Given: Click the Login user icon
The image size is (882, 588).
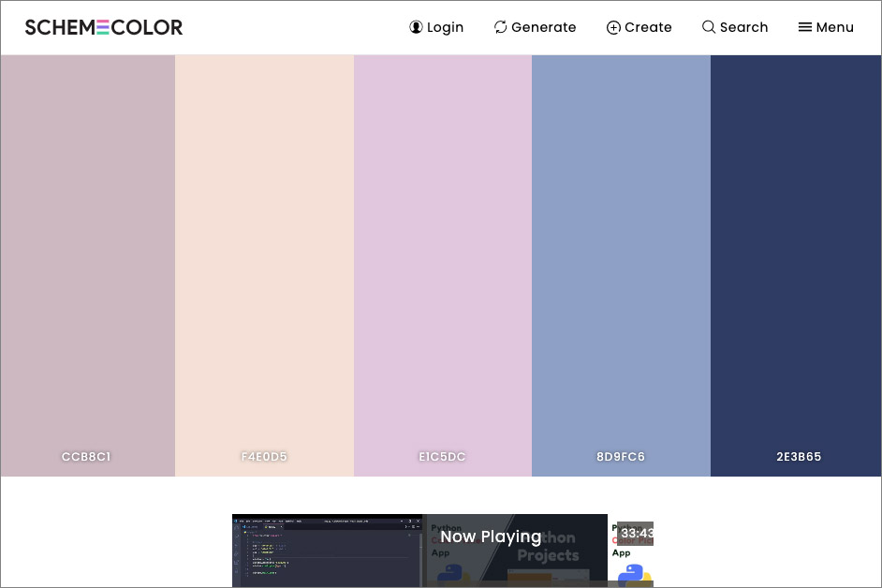Looking at the screenshot, I should tap(416, 27).
